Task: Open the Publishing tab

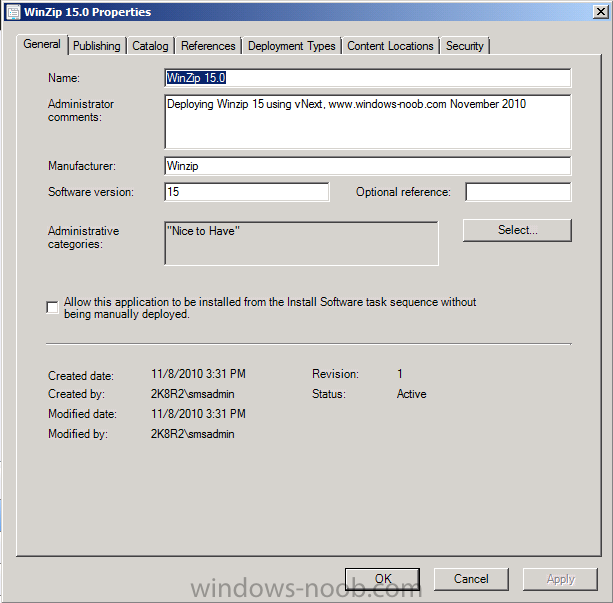Action: (97, 46)
